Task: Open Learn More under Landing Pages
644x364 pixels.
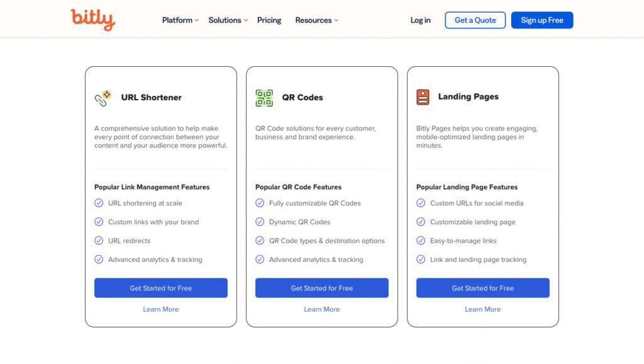Action: tap(483, 309)
